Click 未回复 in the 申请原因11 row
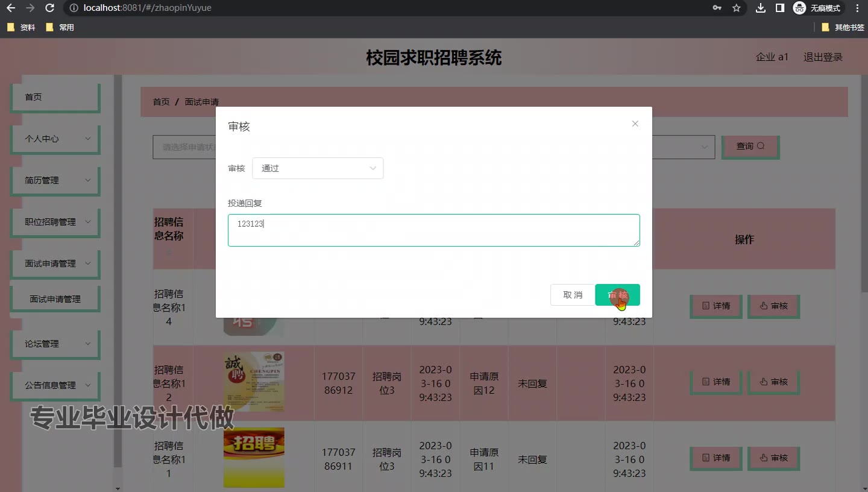The image size is (868, 492). [532, 459]
